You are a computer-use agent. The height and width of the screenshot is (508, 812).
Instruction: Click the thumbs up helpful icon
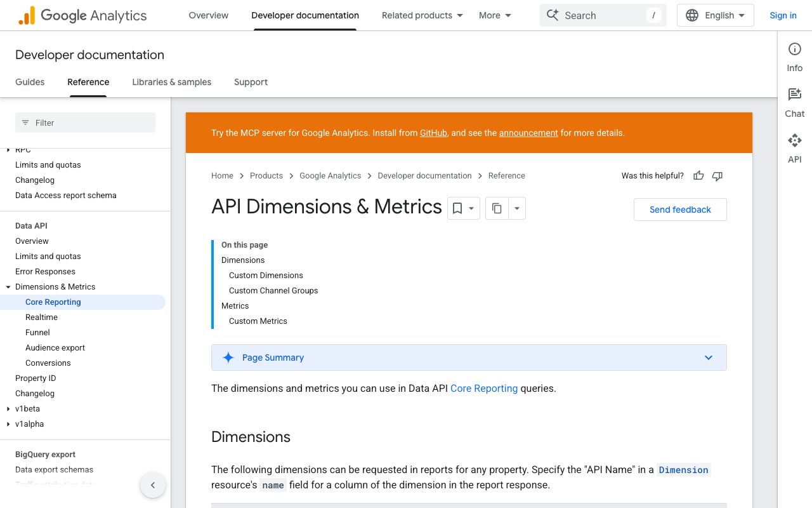click(x=698, y=176)
